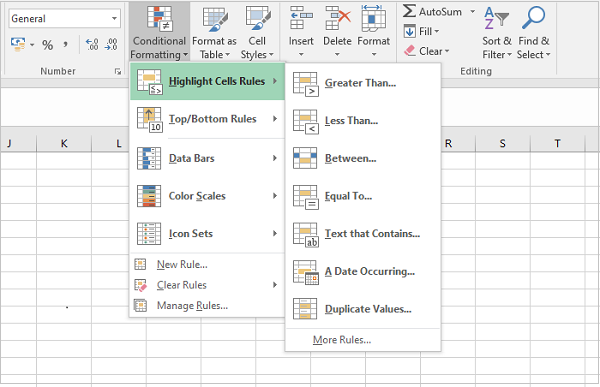Click the Duplicate Values icon
Image resolution: width=600 pixels, height=387 pixels.
[305, 309]
